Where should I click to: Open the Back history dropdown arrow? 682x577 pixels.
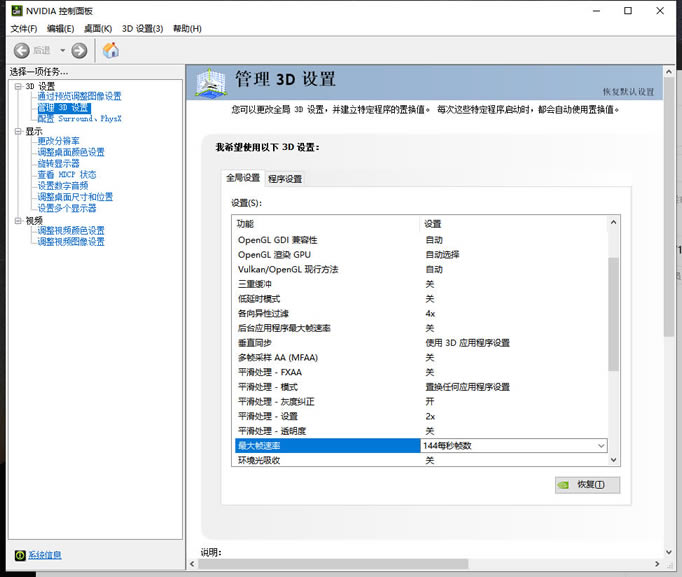[62, 50]
